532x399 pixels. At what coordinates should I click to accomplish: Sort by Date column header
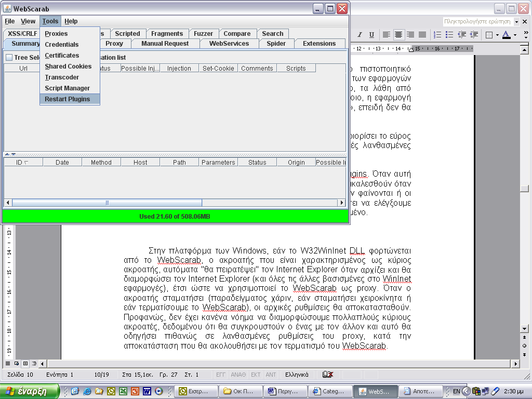(62, 163)
